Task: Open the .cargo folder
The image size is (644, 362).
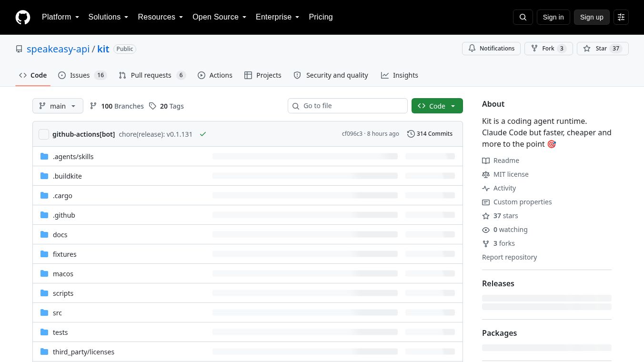Action: [62, 196]
